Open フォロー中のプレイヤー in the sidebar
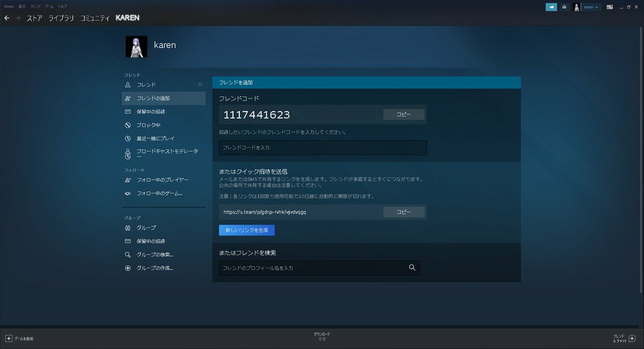This screenshot has width=644, height=349. pos(163,180)
